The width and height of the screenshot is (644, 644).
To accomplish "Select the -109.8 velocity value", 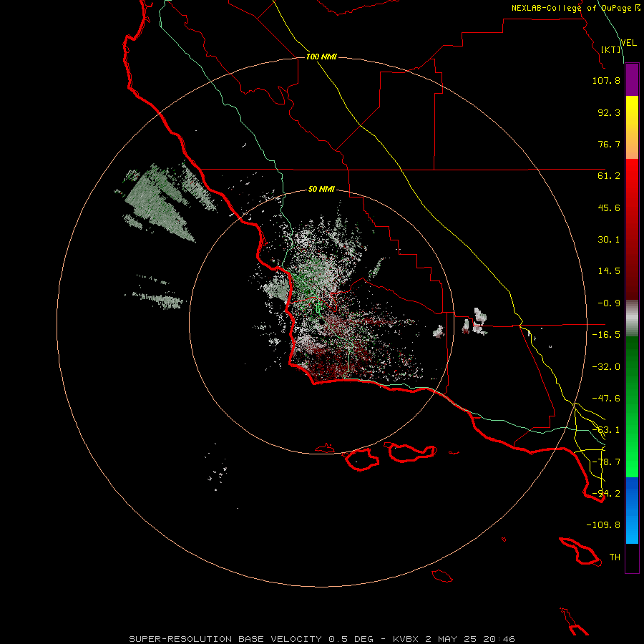I will 603,525.
